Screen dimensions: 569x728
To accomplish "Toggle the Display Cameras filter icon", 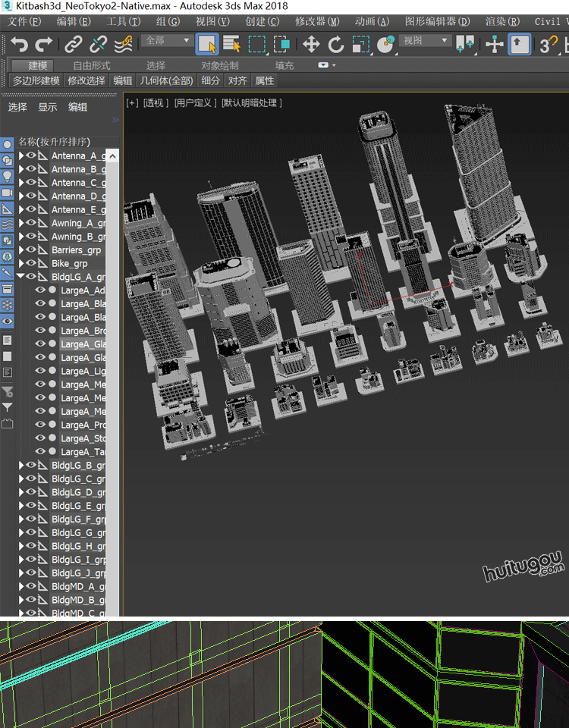I will coord(8,193).
